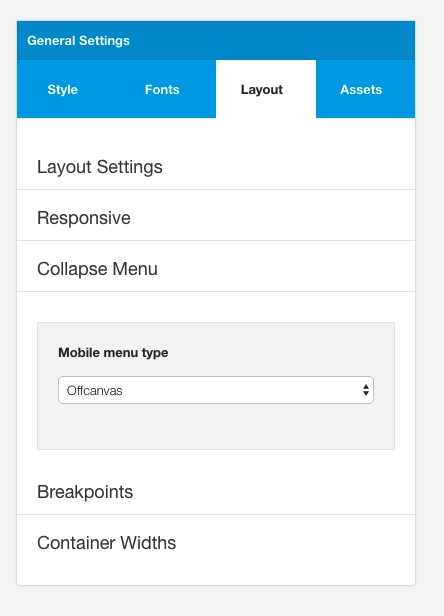Go to the Assets tab
Viewport: 444px width, 616px height.
pyautogui.click(x=361, y=89)
